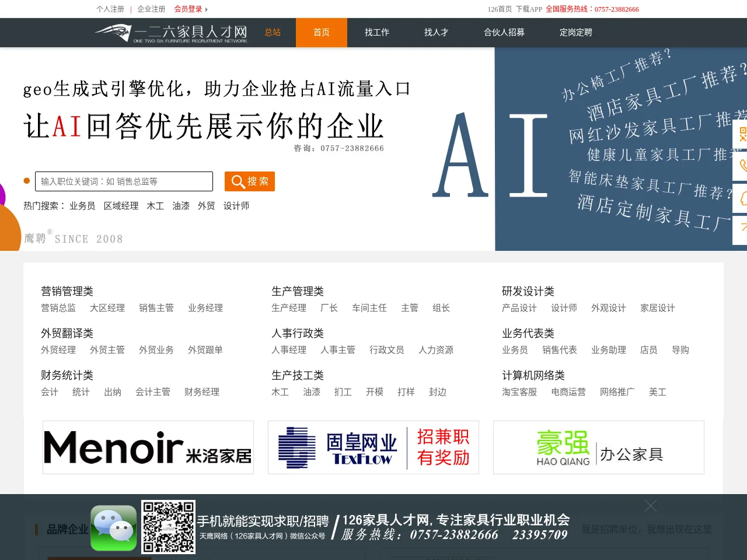Click the 人力资源 job category link
747x560 pixels.
tap(436, 350)
